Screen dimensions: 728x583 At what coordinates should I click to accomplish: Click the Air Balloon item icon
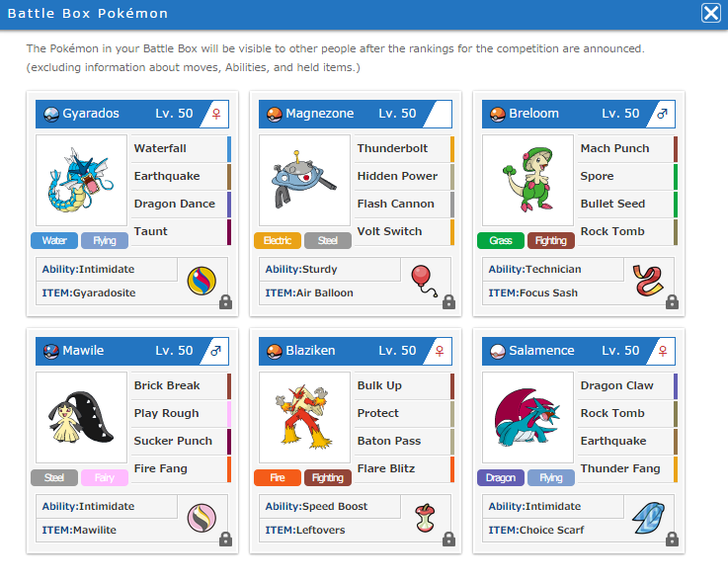pos(424,281)
